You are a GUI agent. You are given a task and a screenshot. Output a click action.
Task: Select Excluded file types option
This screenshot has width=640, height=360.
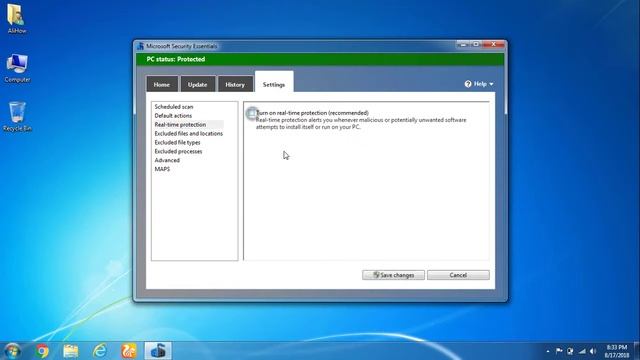[178, 142]
